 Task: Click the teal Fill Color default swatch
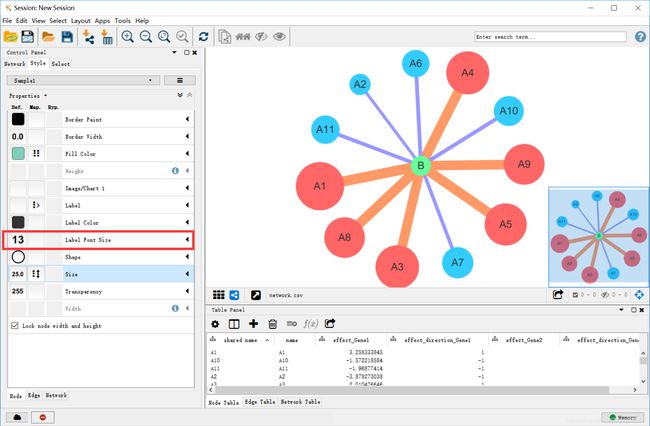coord(18,154)
